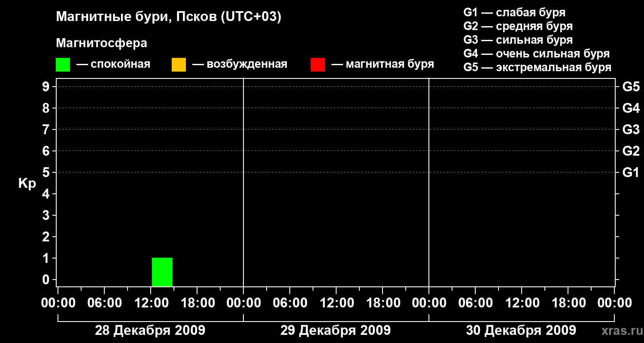Click the date label '30 Декабря 2009'
The width and height of the screenshot is (644, 343).
521,331
